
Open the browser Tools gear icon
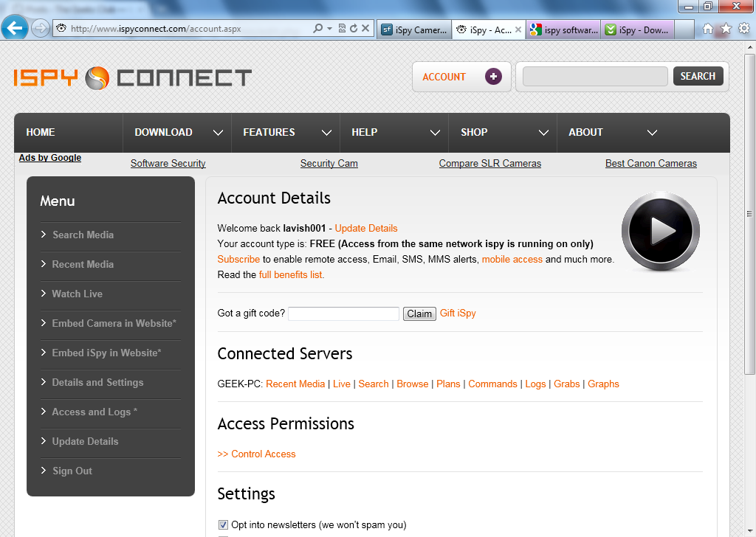[744, 29]
